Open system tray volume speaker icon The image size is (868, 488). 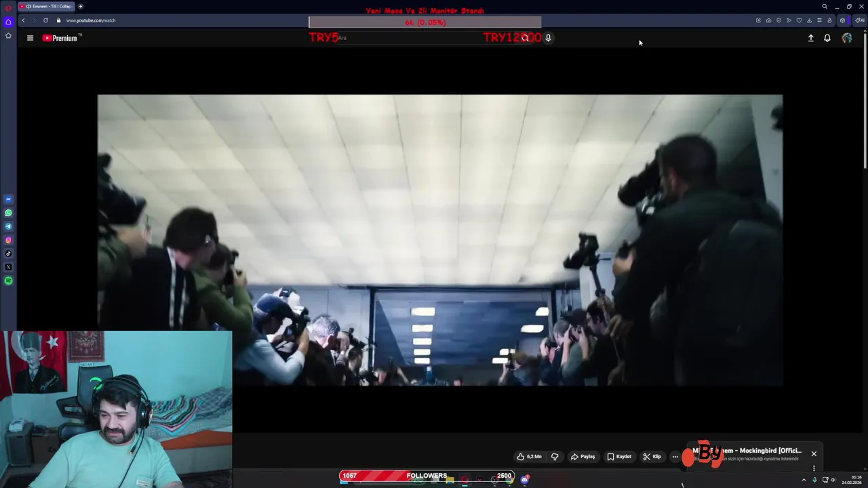pos(833,480)
